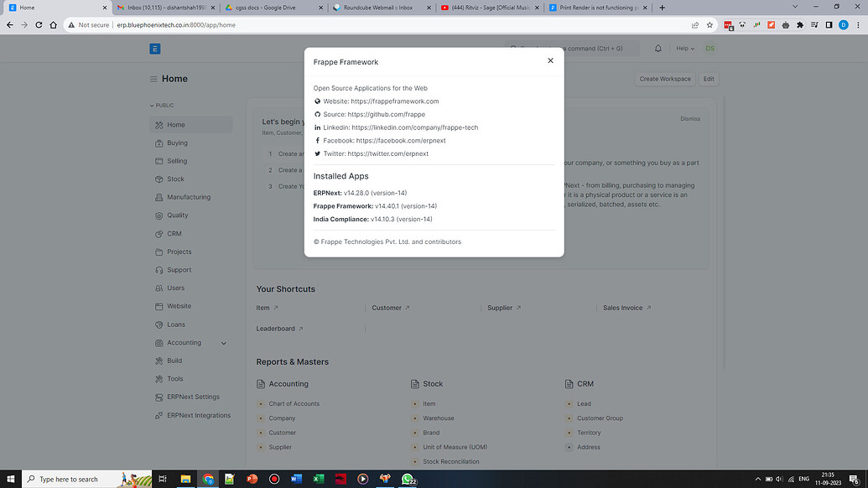Click the ENG language indicator in system tray

pyautogui.click(x=803, y=479)
